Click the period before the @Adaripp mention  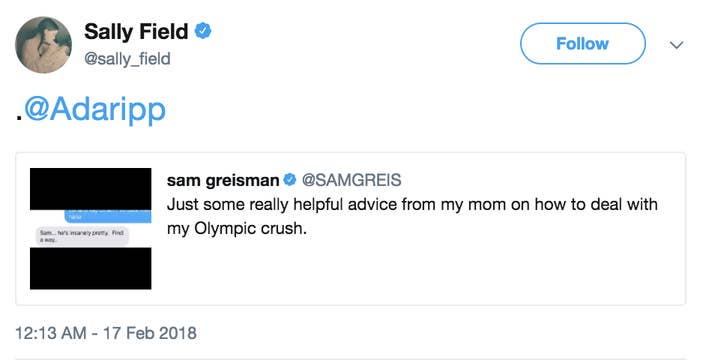coord(19,118)
